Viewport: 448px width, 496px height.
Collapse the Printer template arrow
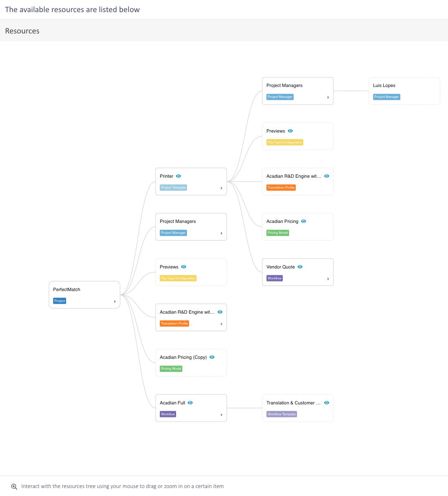click(x=221, y=188)
